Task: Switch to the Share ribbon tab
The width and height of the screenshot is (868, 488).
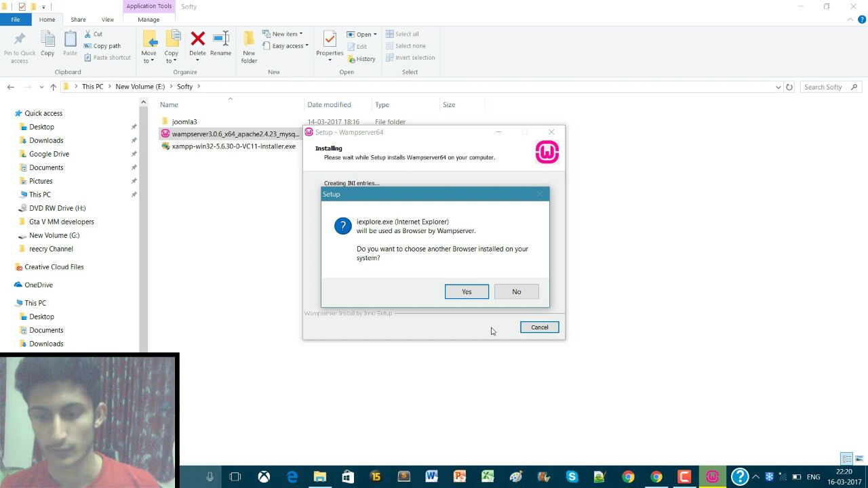Action: click(x=78, y=20)
